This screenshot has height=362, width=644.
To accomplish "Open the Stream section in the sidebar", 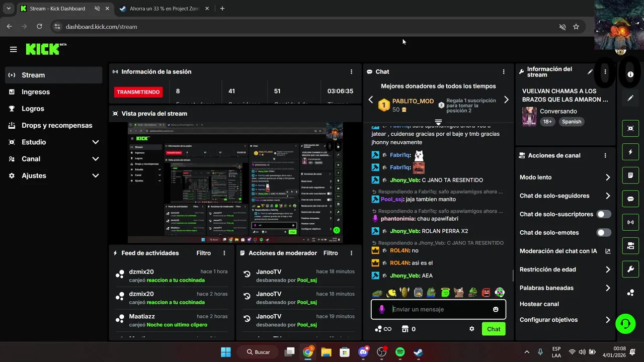I will click(53, 75).
